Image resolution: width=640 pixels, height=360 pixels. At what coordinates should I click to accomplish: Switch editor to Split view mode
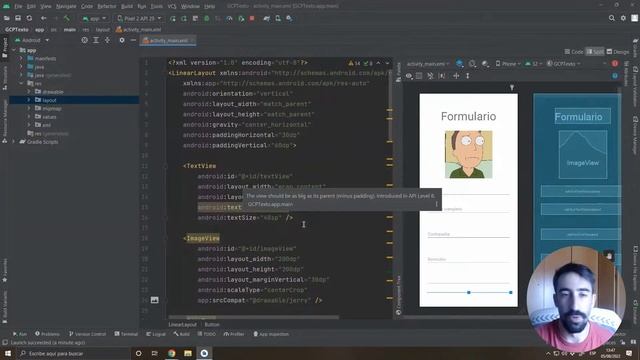595,52
